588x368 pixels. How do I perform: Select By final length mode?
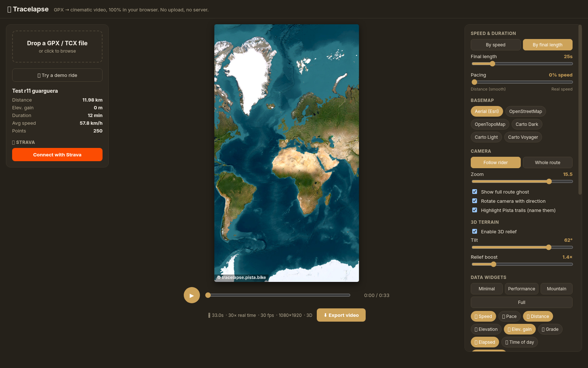coord(548,45)
